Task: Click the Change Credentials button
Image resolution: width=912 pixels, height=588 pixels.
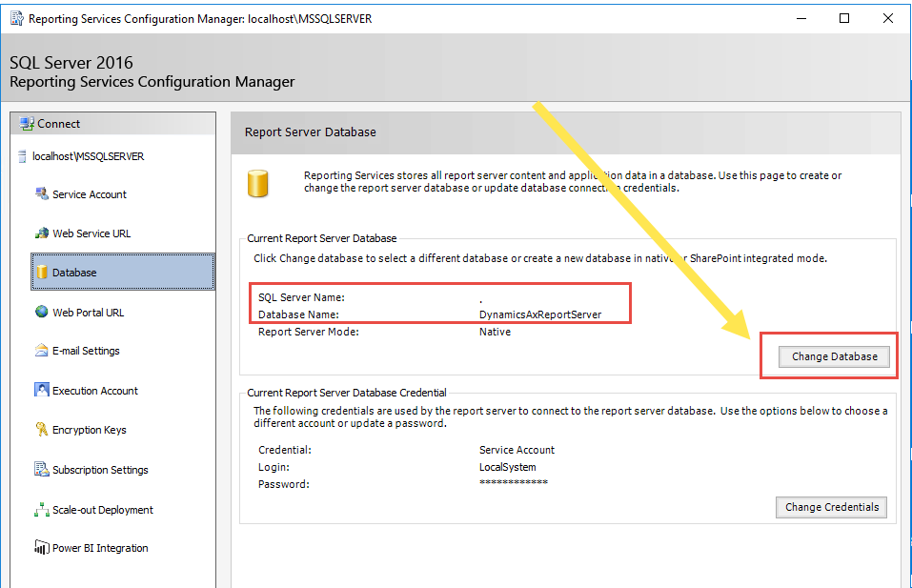Action: pyautogui.click(x=831, y=507)
